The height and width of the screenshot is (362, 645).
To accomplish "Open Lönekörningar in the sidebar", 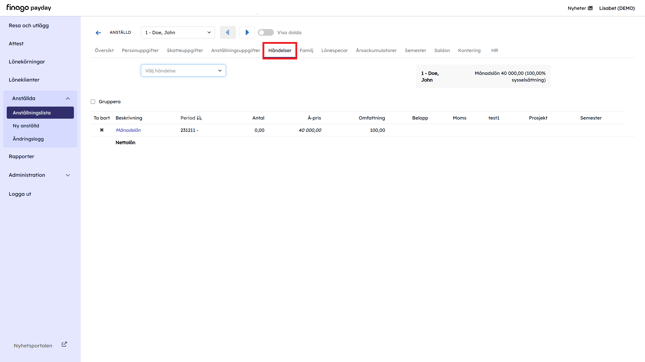I will [x=27, y=62].
